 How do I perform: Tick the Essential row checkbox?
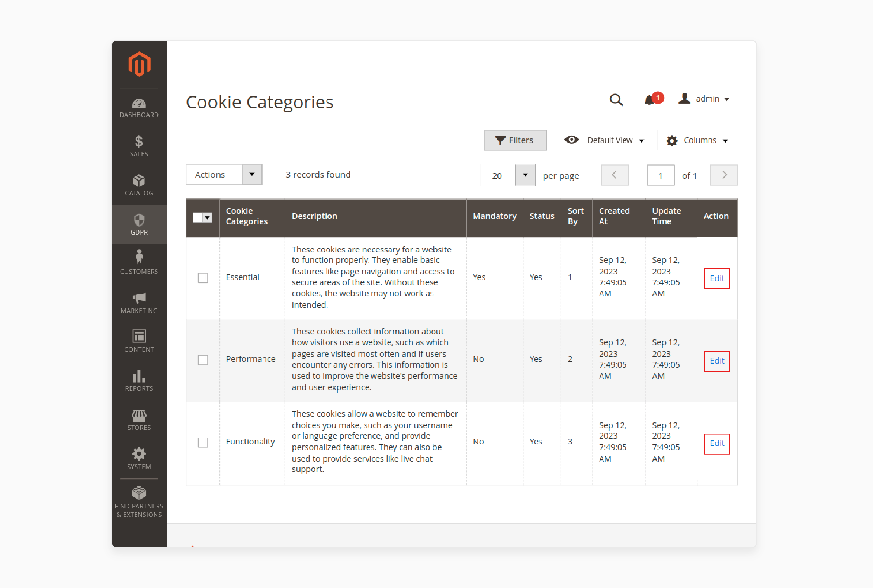203,278
